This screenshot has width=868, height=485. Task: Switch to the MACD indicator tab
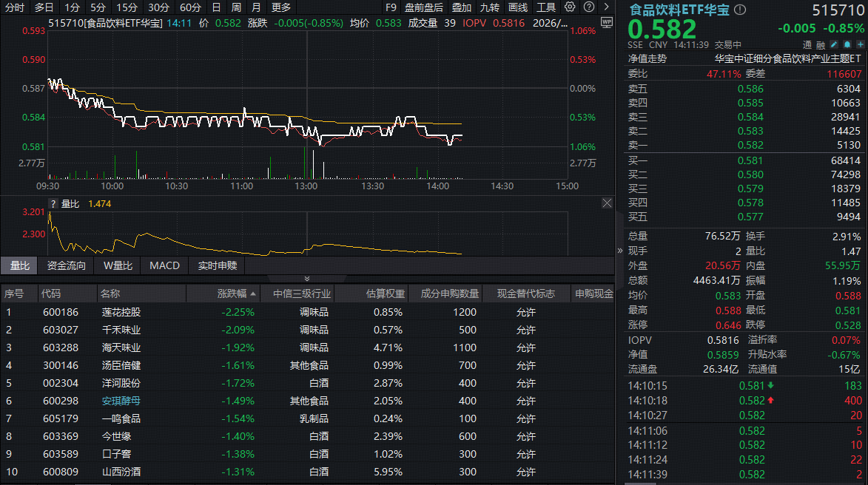[164, 265]
